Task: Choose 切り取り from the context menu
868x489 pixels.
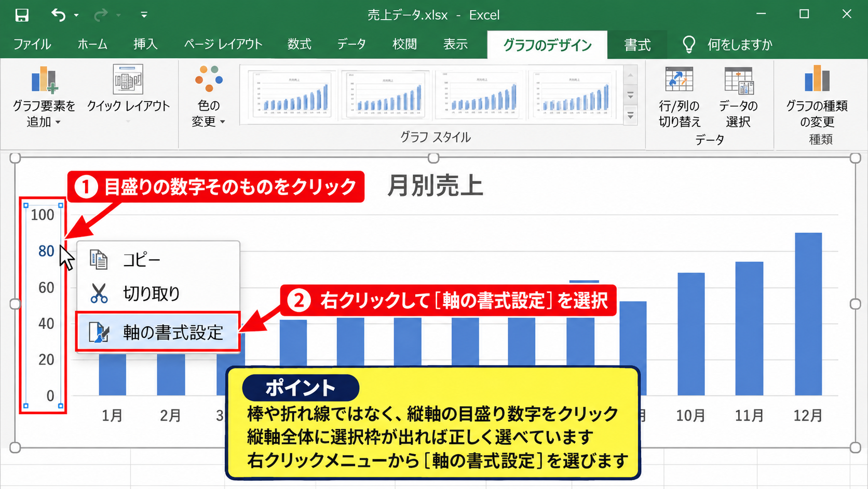Action: [x=158, y=294]
